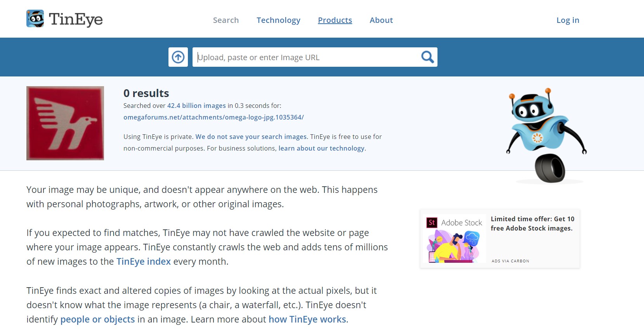Go to the Products page
Screen dimensions: 644x333
click(x=335, y=20)
